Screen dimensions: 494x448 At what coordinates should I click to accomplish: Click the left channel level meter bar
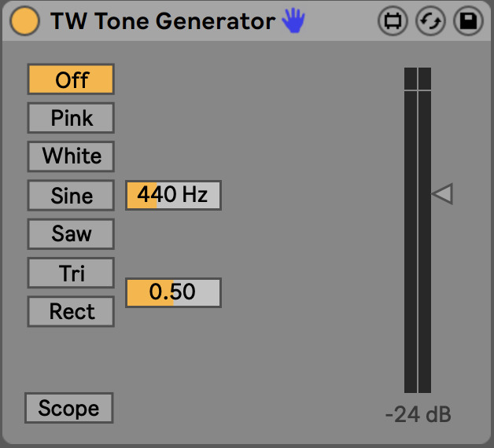[x=411, y=236]
